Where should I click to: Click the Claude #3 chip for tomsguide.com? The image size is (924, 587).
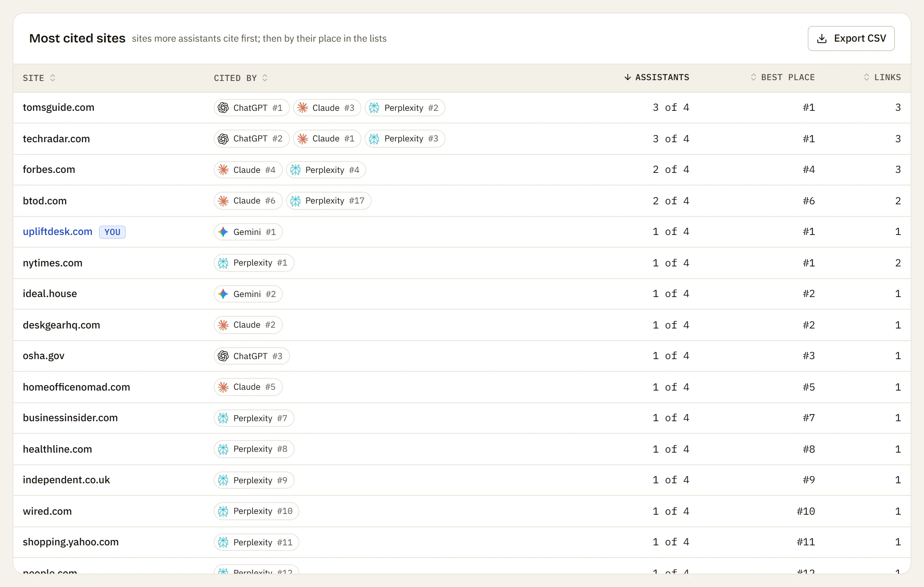[x=327, y=108]
